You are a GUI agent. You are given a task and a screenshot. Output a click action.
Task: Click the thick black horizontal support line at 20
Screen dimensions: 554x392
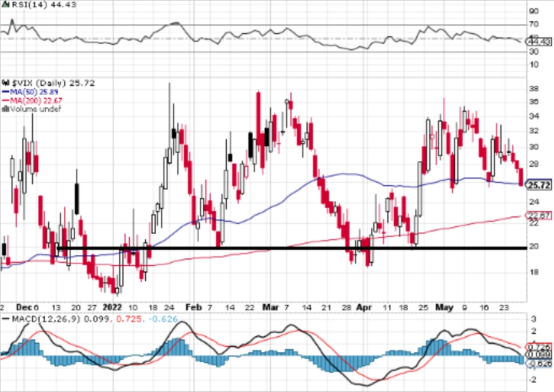tap(292, 249)
